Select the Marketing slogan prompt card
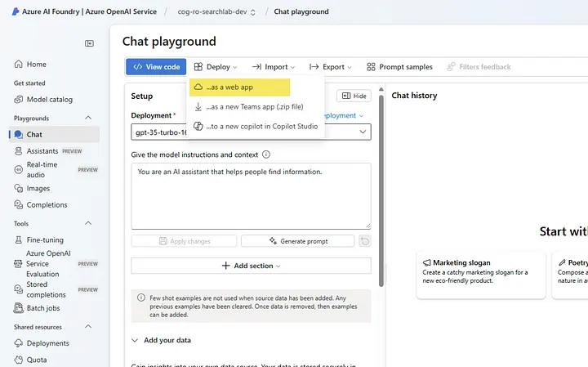The height and width of the screenshot is (367, 588). point(481,275)
